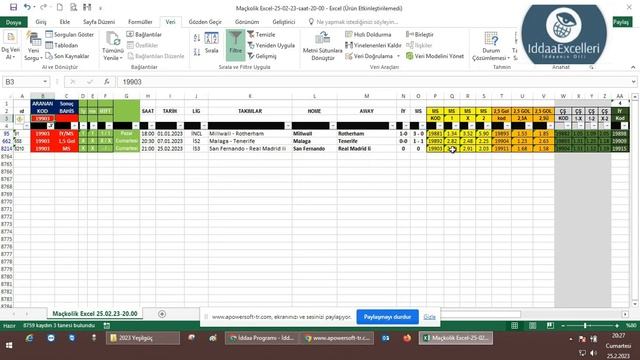The image size is (640, 360).
Task: Click zoom in plus button
Action: pyautogui.click(x=617, y=325)
